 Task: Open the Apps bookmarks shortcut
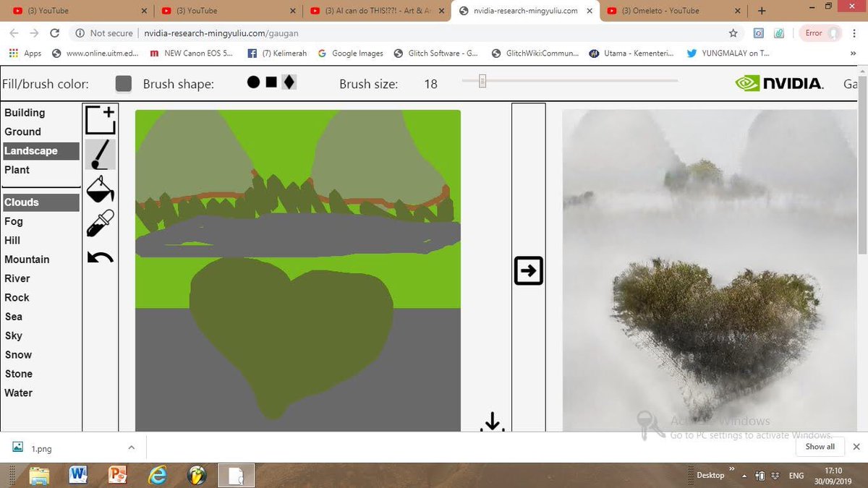[x=25, y=53]
